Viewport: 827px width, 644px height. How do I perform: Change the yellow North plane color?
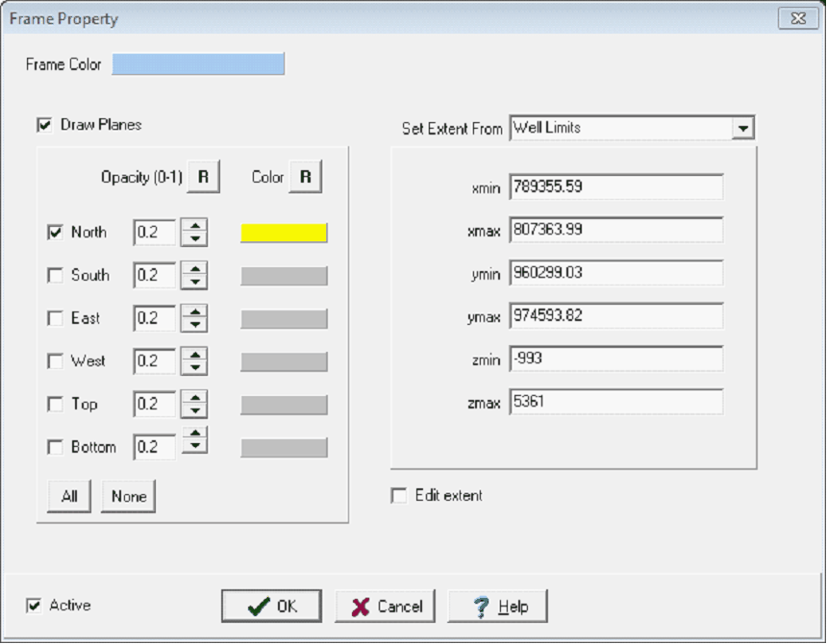point(284,233)
